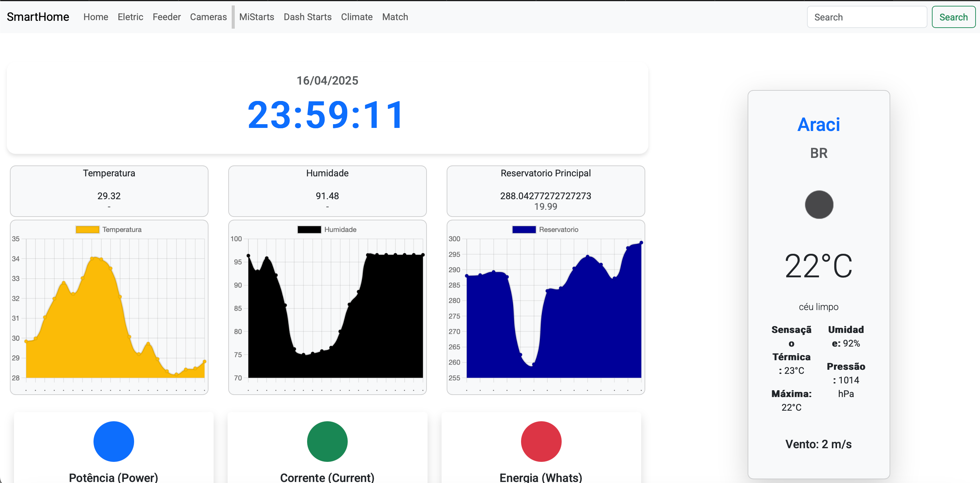Click the green Search button

click(x=953, y=17)
